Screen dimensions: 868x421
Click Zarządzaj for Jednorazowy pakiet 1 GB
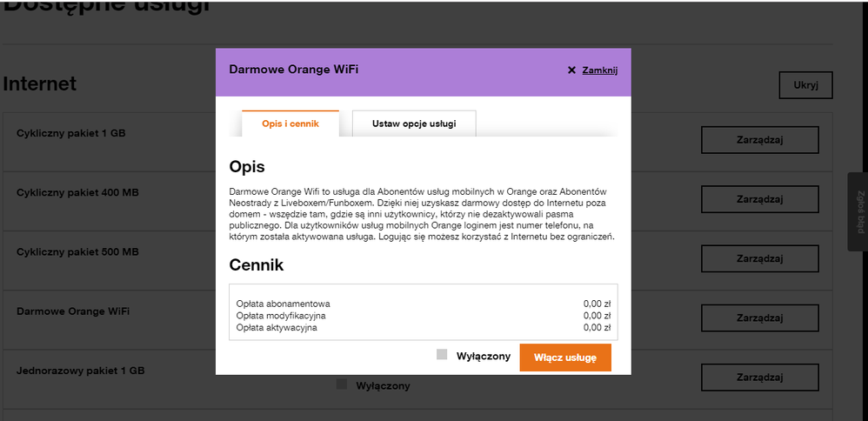coord(759,378)
